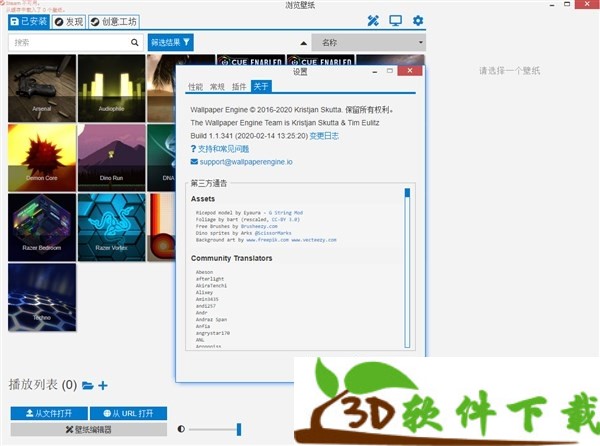Open the 创意工坊 (Workshop) tab

pos(114,22)
